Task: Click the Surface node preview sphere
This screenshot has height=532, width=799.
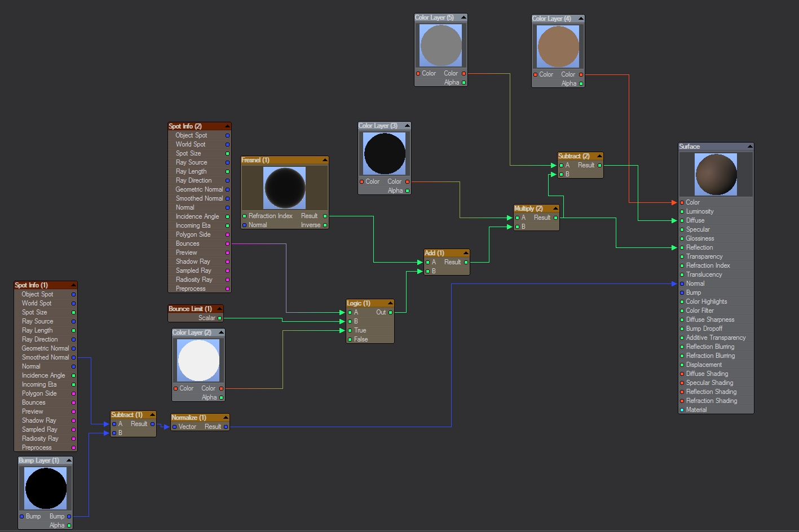Action: click(716, 175)
